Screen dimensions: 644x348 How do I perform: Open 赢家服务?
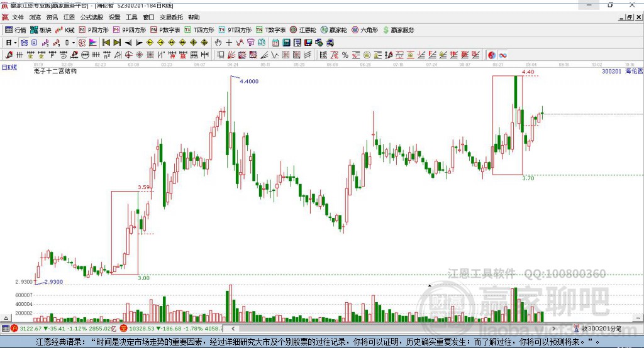399,30
